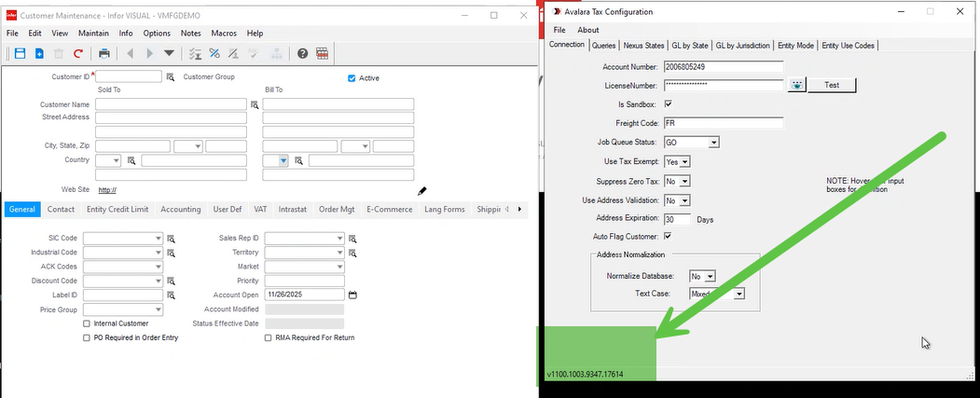Switch to the Entity Credit Limit tab

[117, 210]
